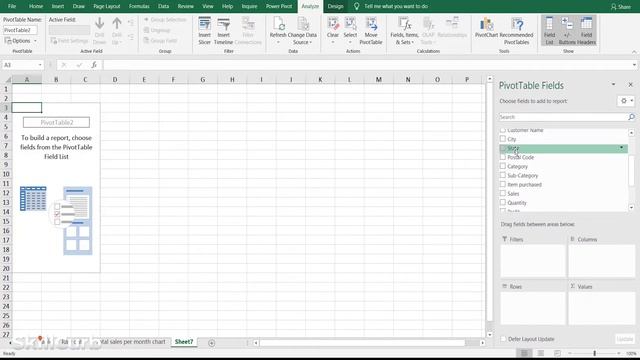Enable Defer Layout Update
The height and width of the screenshot is (360, 640).
pos(503,339)
